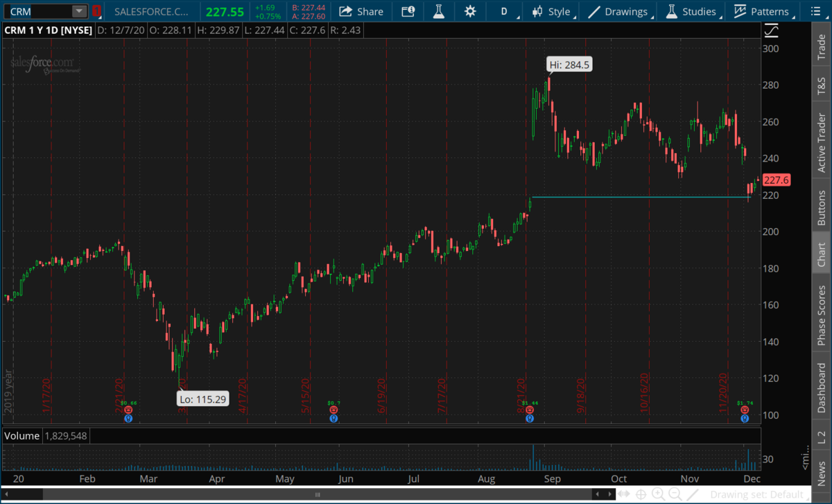Viewport: 832px width, 504px height.
Task: Click the share chart snapshot icon
Action: 408,11
